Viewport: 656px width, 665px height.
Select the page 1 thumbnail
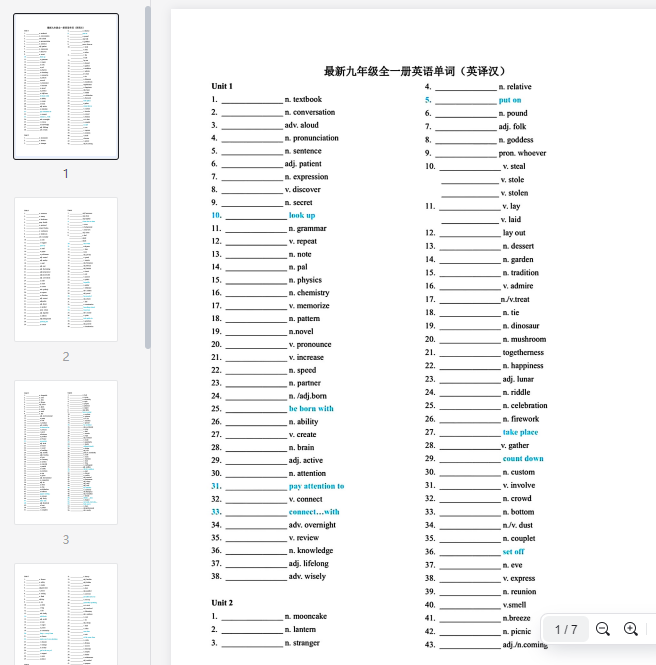[x=66, y=86]
